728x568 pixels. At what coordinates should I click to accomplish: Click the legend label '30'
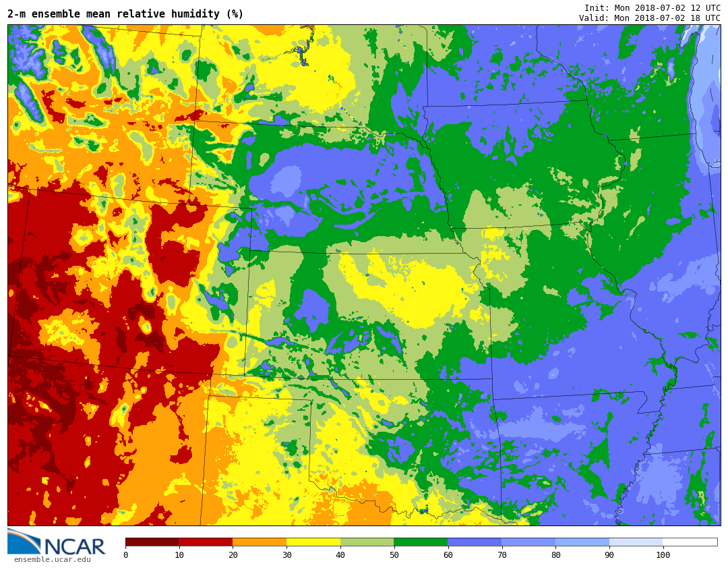(x=287, y=555)
